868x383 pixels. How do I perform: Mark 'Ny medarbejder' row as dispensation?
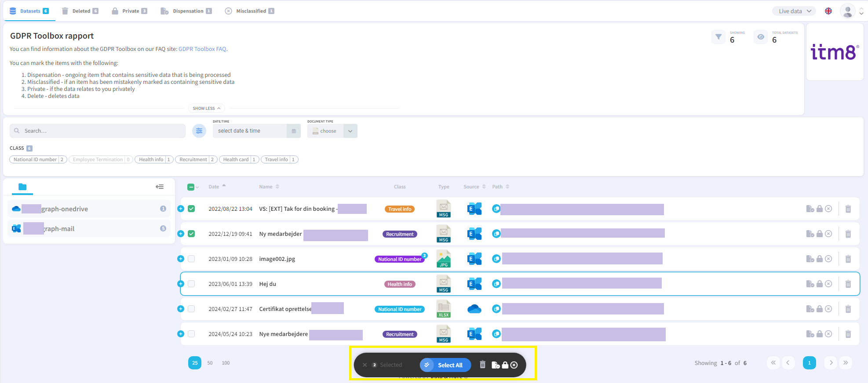[x=810, y=234]
